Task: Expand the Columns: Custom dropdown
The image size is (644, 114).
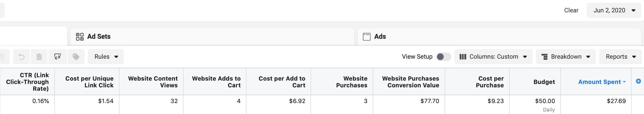Action: (493, 57)
